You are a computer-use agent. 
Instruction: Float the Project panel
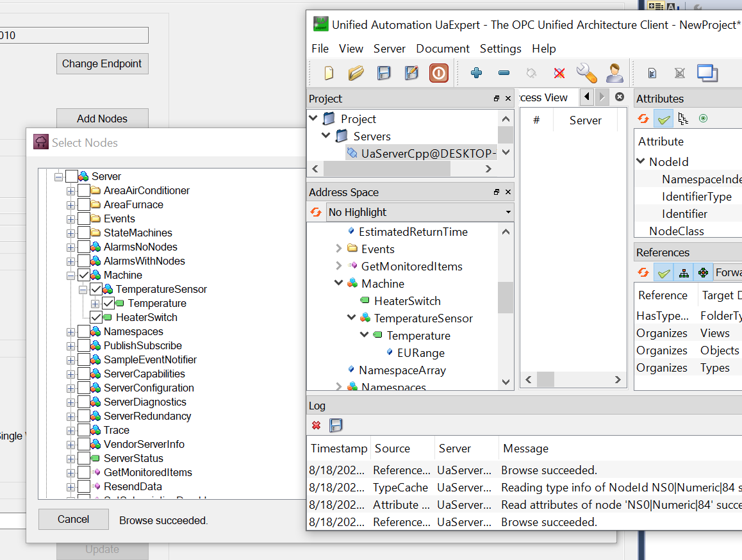pos(496,99)
